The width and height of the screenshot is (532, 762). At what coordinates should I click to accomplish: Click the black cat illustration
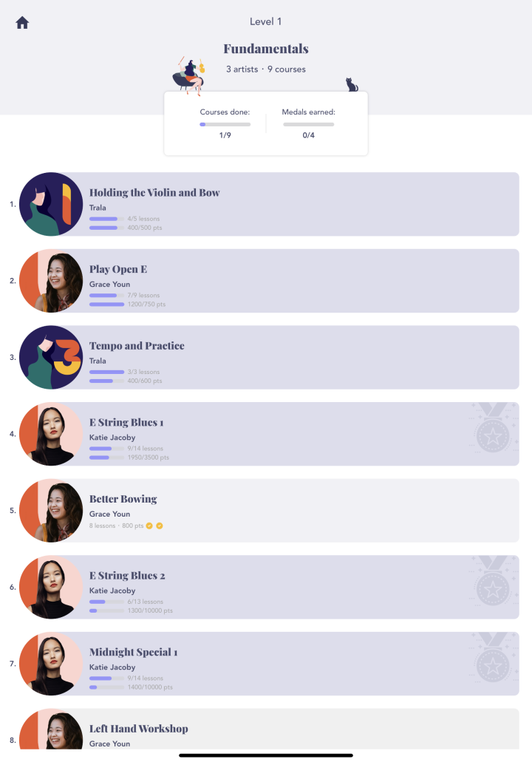(352, 84)
